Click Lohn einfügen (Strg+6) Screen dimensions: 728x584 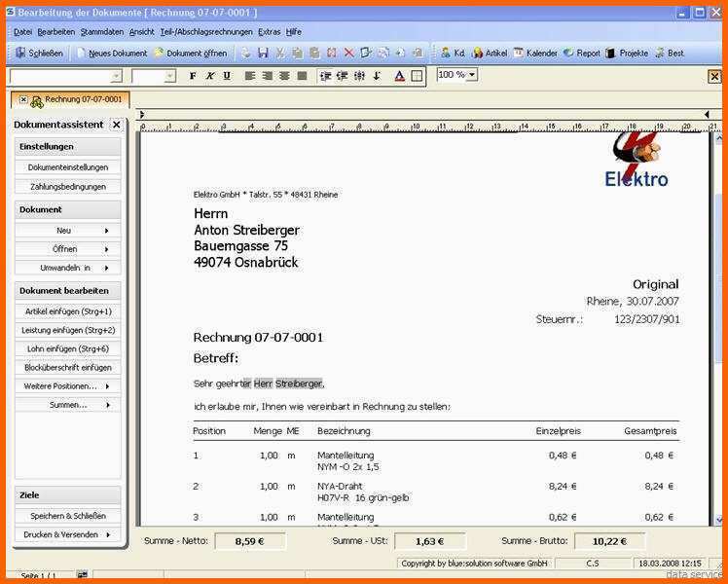click(68, 348)
